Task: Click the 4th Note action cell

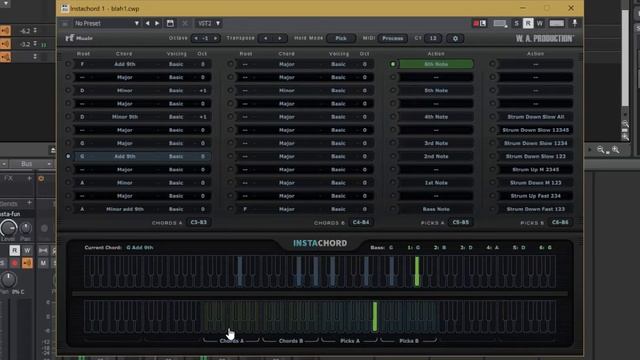Action: pos(436,117)
